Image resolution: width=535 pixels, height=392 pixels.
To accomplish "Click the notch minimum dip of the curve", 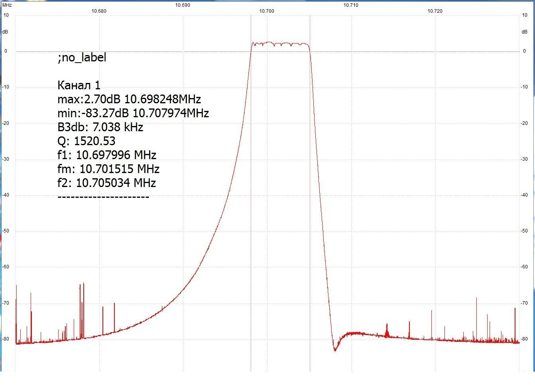I will [x=335, y=350].
